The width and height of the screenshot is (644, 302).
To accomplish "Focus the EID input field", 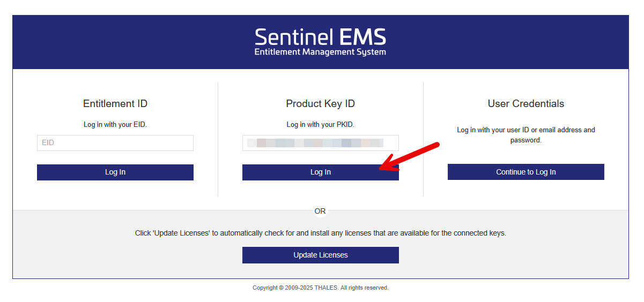I will coord(115,143).
